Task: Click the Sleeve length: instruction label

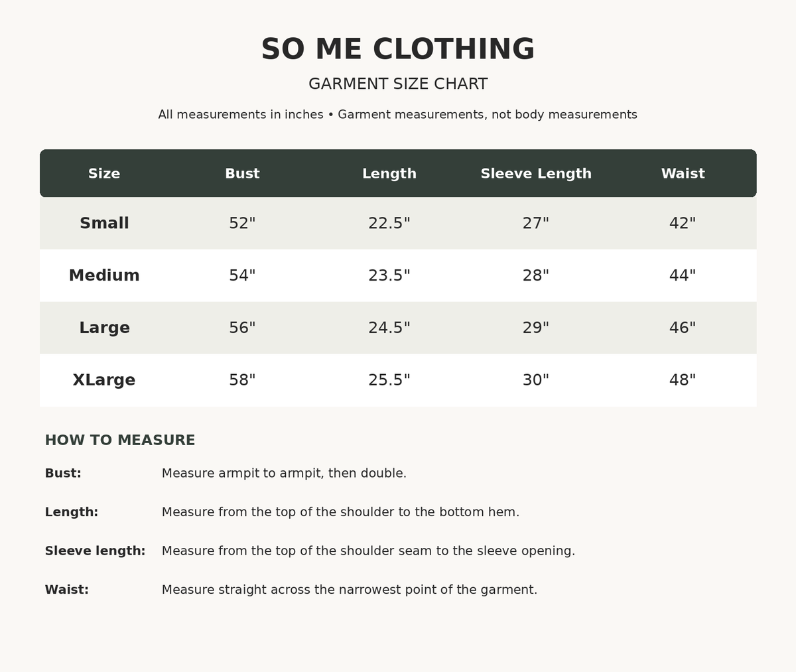Action: point(95,551)
